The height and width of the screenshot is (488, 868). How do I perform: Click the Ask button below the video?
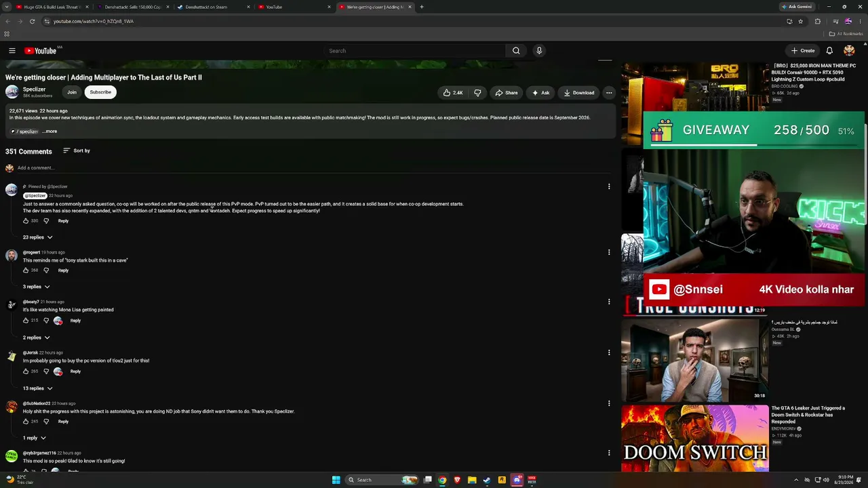coord(541,93)
